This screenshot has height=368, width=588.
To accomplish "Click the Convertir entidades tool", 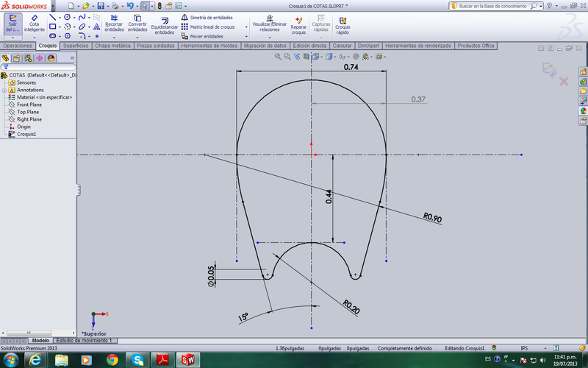I will coord(137,24).
